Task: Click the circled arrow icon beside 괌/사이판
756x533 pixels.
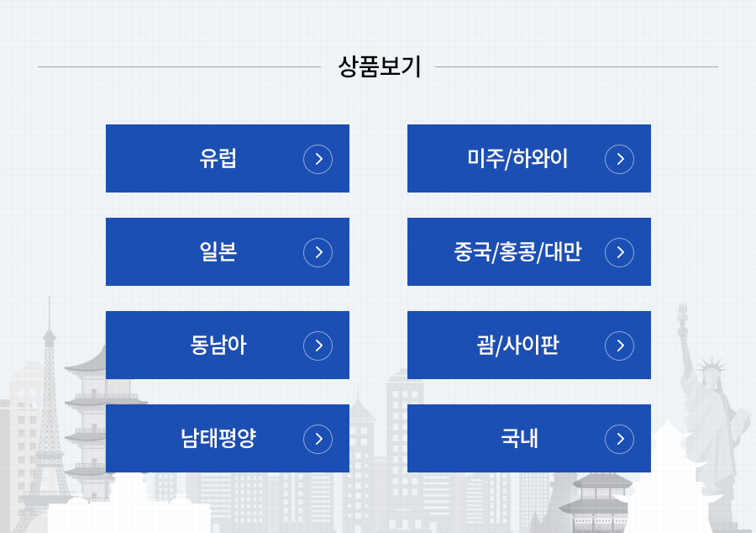Action: click(619, 346)
